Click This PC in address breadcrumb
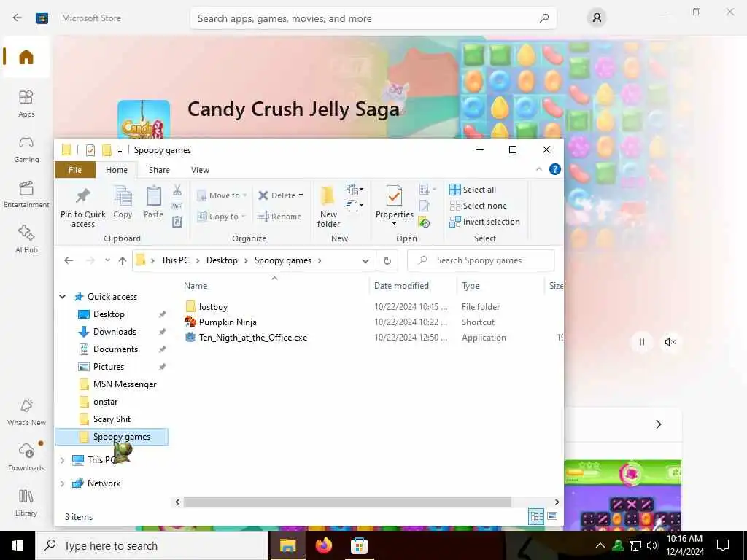 [175, 260]
